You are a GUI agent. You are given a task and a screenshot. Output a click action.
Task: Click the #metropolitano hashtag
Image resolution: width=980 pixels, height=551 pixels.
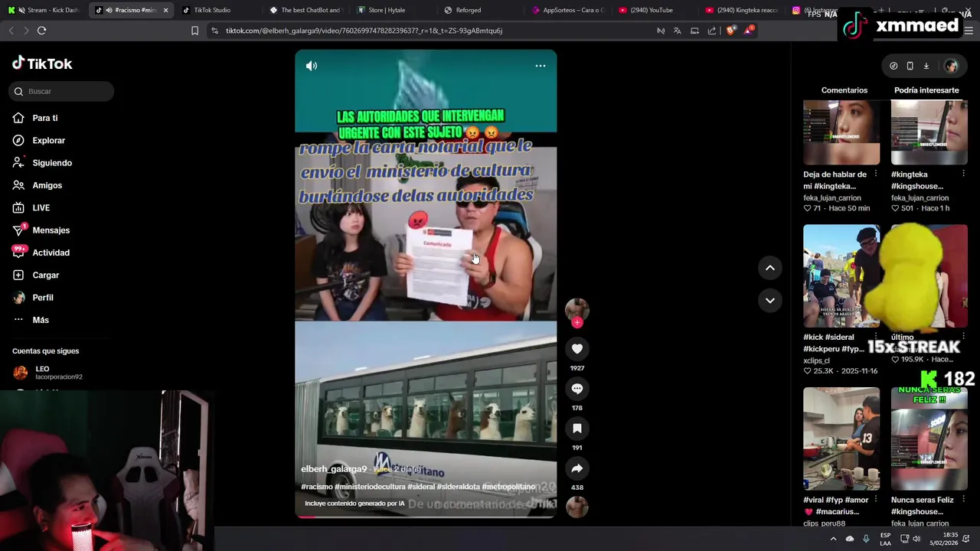click(x=508, y=487)
